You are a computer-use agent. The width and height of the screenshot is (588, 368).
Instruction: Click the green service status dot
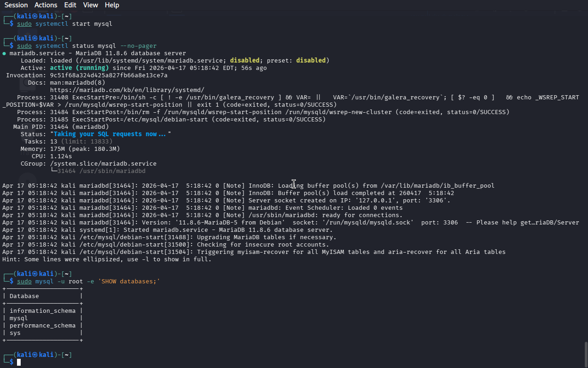[5, 53]
